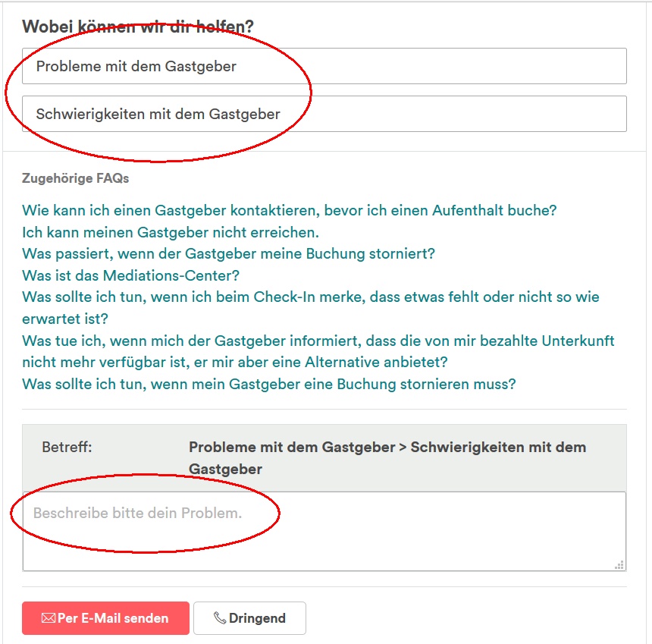Open FAQ about missing items at Check-In

[x=311, y=308]
